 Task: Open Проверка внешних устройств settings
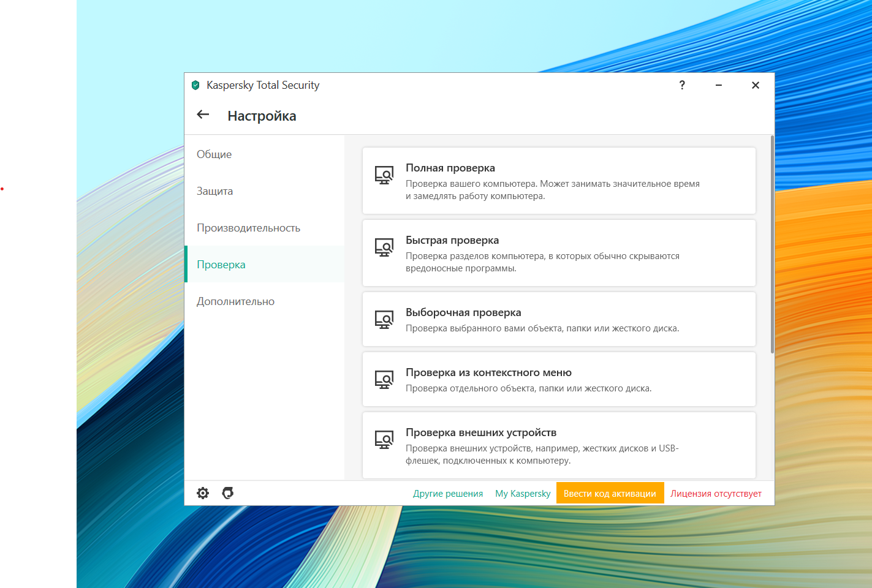559,445
